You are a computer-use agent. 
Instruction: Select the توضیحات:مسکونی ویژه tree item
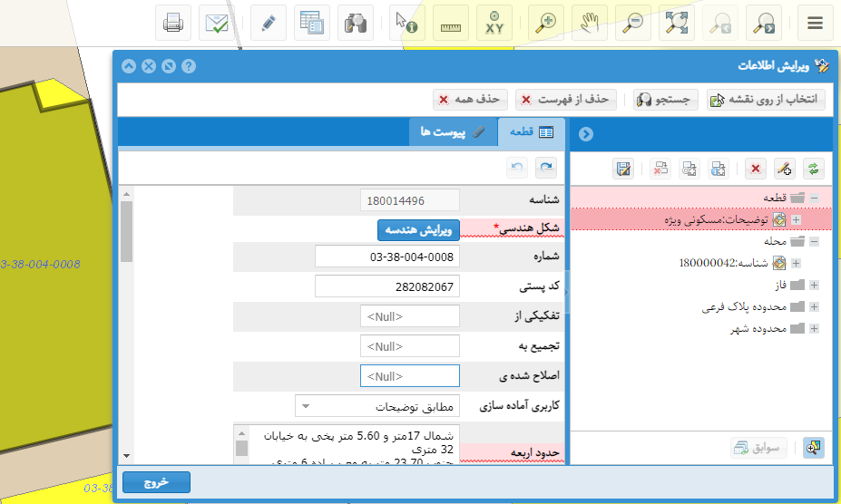pos(716,220)
